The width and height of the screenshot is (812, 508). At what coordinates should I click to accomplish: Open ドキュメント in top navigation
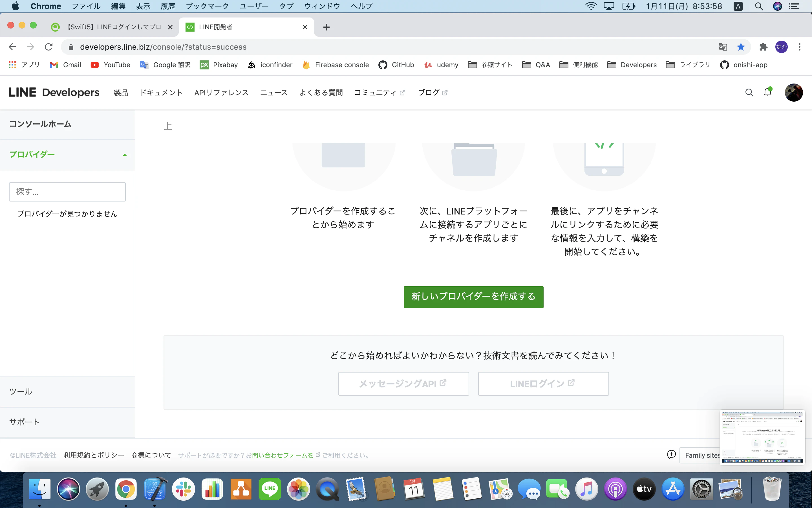[161, 93]
